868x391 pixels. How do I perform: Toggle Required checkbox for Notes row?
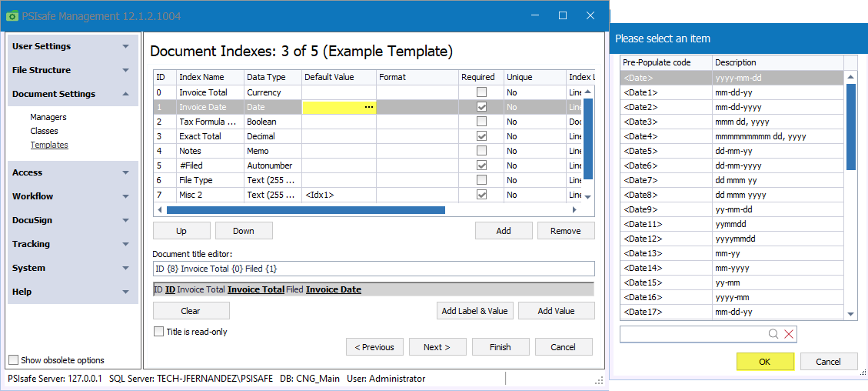point(482,151)
